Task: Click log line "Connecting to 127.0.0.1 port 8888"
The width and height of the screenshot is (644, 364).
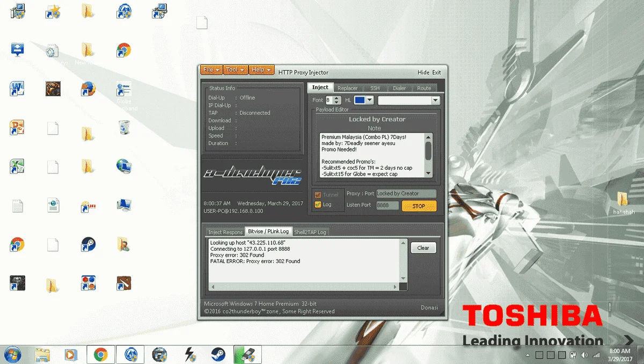Action: pos(250,249)
